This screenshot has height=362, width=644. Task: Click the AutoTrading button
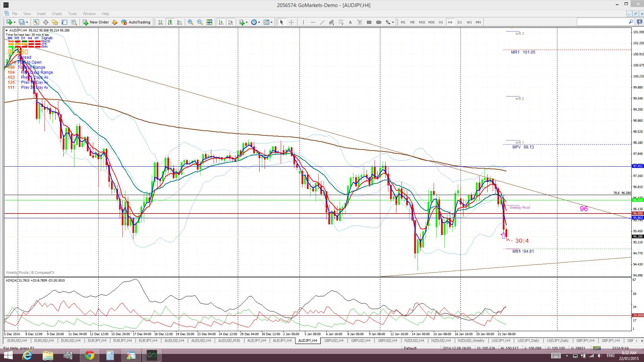click(x=136, y=22)
